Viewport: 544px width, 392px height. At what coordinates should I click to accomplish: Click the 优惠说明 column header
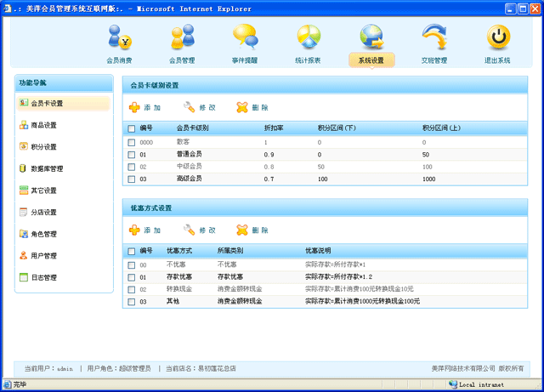click(318, 251)
